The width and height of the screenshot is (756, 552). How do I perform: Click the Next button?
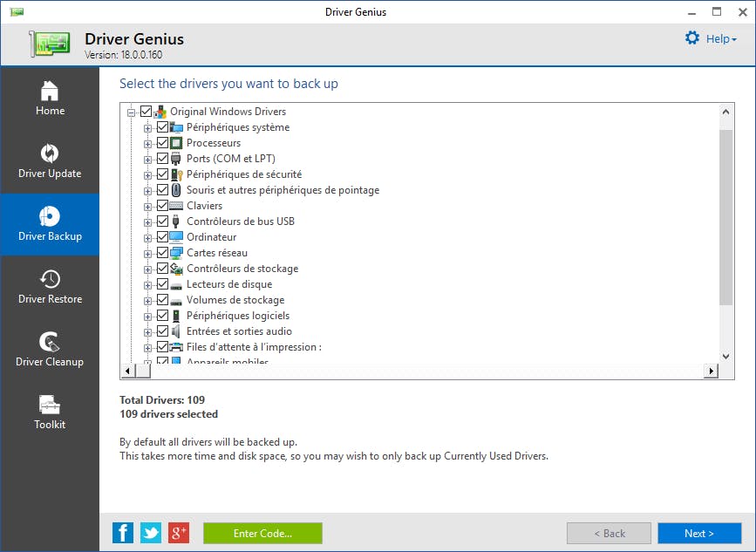(699, 533)
